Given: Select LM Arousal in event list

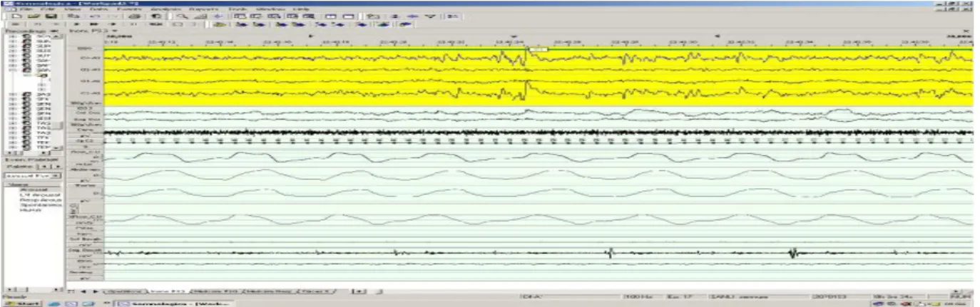Looking at the screenshot, I should pyautogui.click(x=35, y=195).
